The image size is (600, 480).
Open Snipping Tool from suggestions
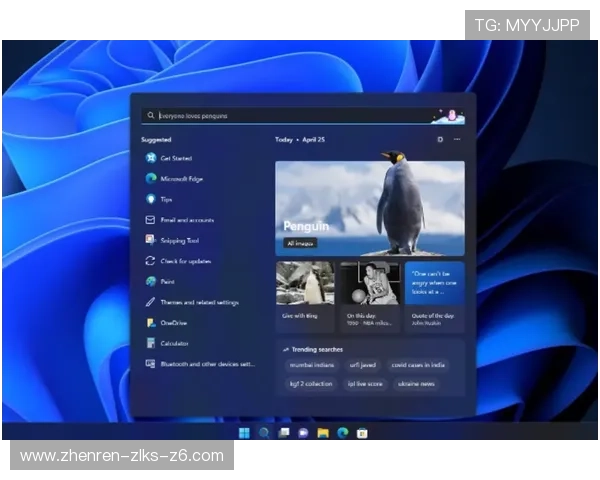[150, 240]
